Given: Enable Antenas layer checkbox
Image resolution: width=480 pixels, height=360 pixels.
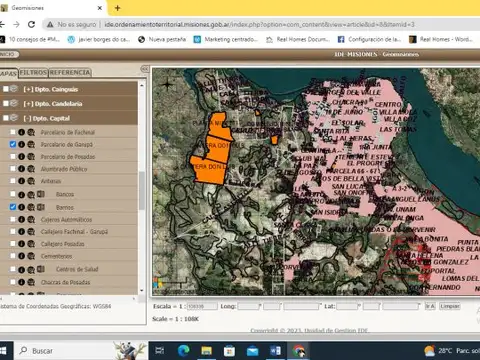Looking at the screenshot, I should click(x=13, y=180).
